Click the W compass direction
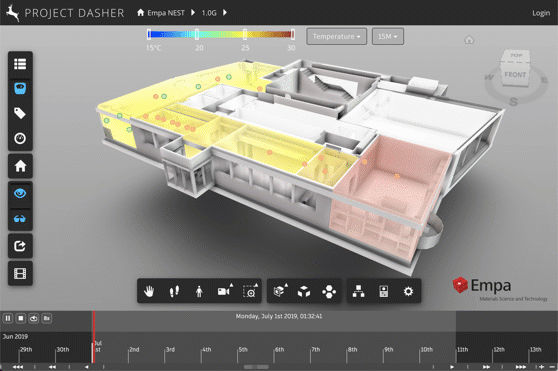The image size is (558, 371). 489,77
